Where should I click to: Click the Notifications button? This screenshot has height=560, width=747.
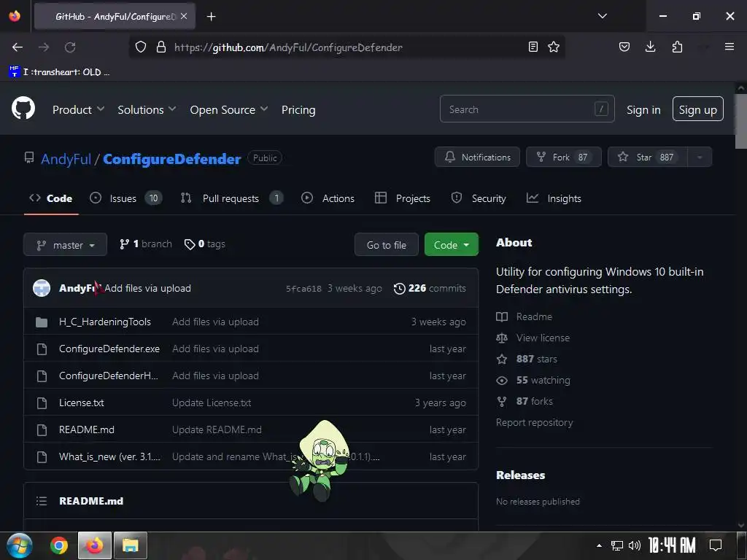[477, 157]
